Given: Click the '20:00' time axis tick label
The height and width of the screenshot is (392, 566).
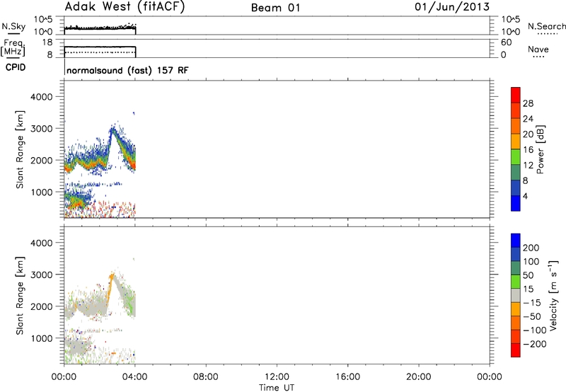Looking at the screenshot, I should tap(419, 377).
